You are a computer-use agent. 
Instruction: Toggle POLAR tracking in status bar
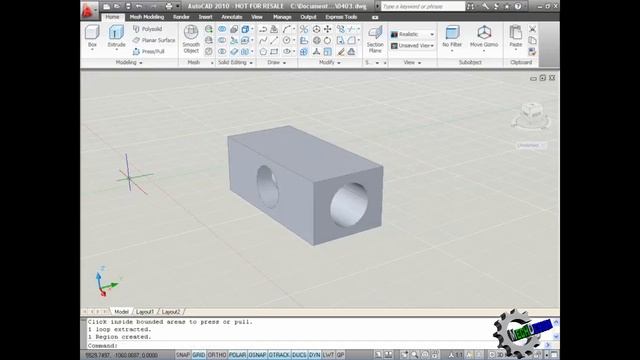pos(237,355)
